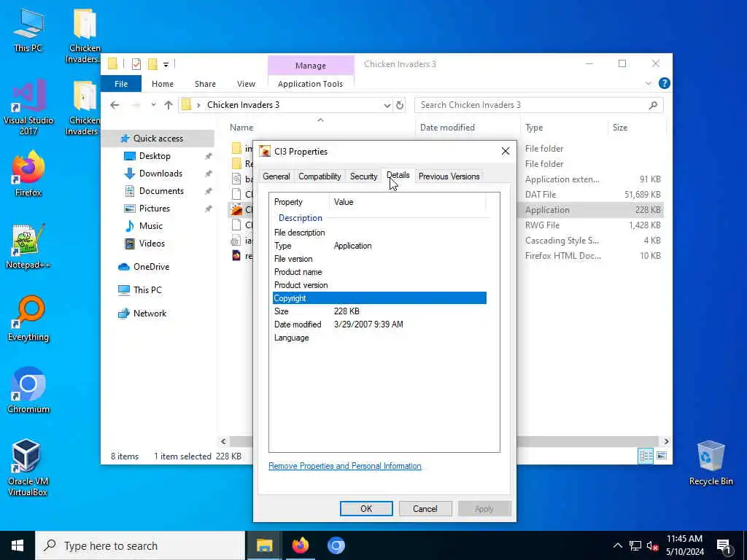The image size is (747, 560).
Task: Click File Explorer taskbar icon
Action: tap(264, 545)
